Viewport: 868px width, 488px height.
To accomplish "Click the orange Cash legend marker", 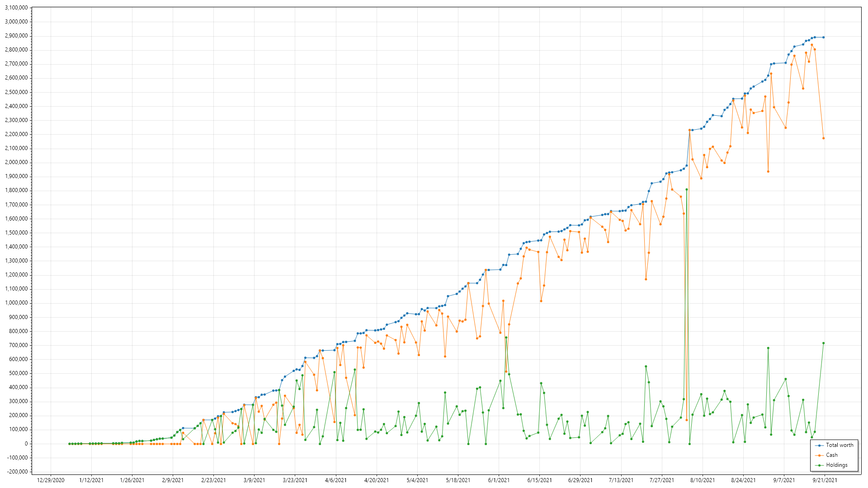I will click(x=820, y=455).
